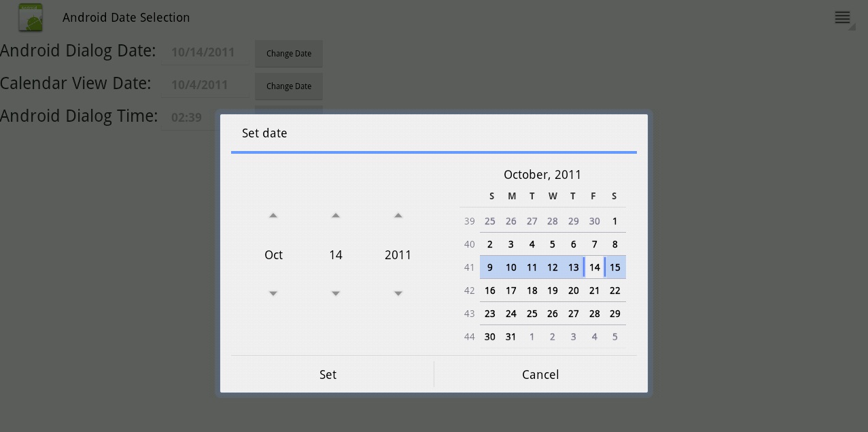The image size is (868, 432).
Task: Select the highlighted day 14
Action: (x=594, y=267)
